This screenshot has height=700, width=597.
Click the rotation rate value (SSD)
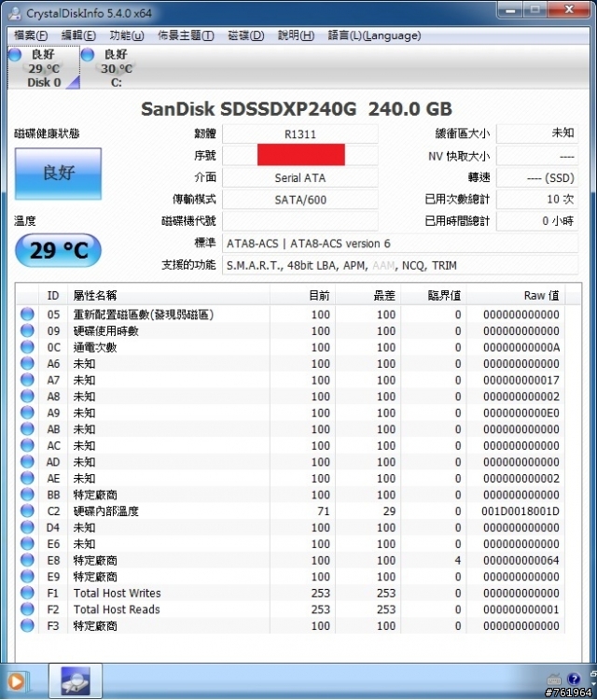pos(537,177)
